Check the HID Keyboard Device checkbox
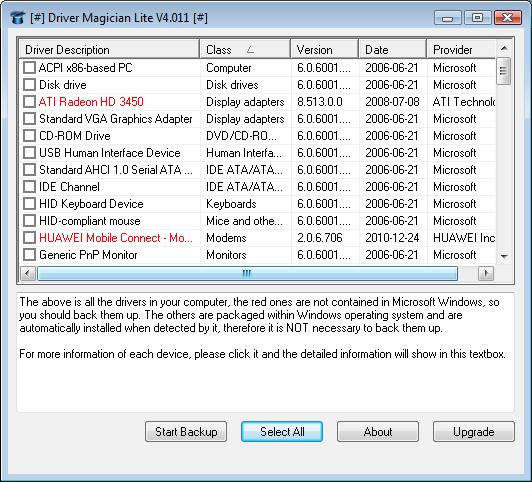Viewport: 532px width, 482px height. [x=30, y=204]
